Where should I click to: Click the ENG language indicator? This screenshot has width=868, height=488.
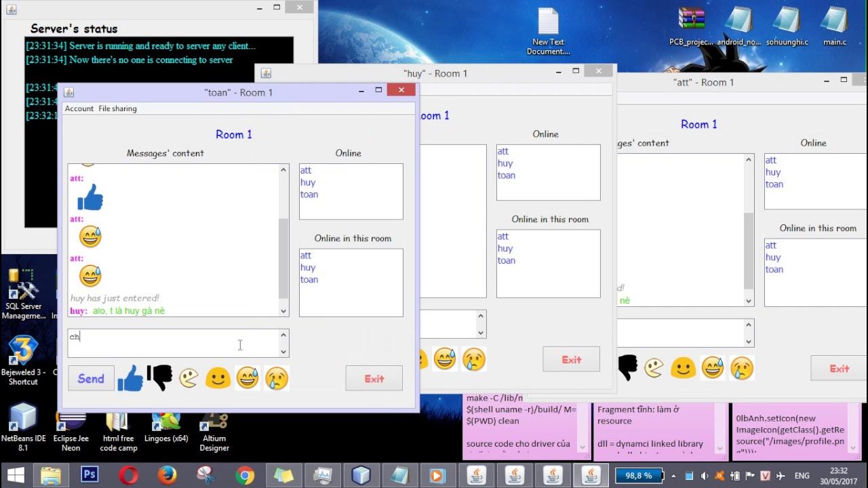pos(803,476)
